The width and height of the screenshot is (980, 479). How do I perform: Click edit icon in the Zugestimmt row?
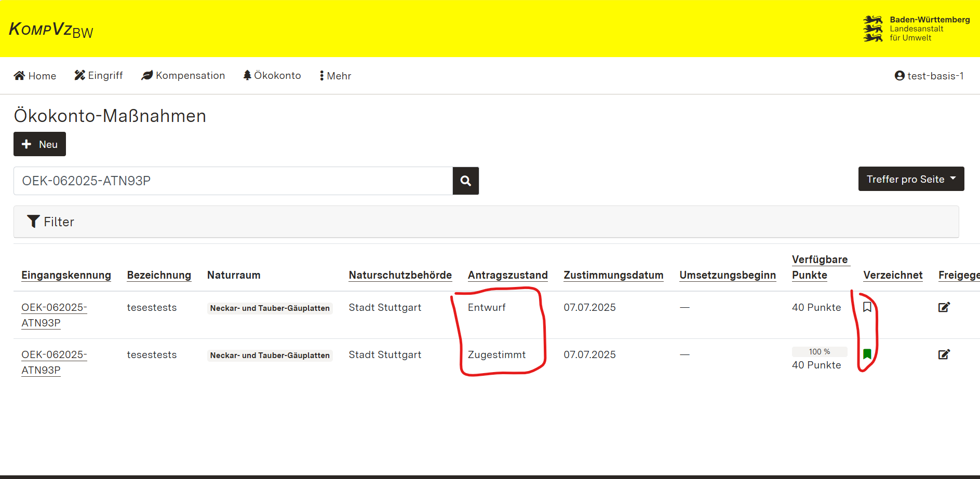coord(944,354)
